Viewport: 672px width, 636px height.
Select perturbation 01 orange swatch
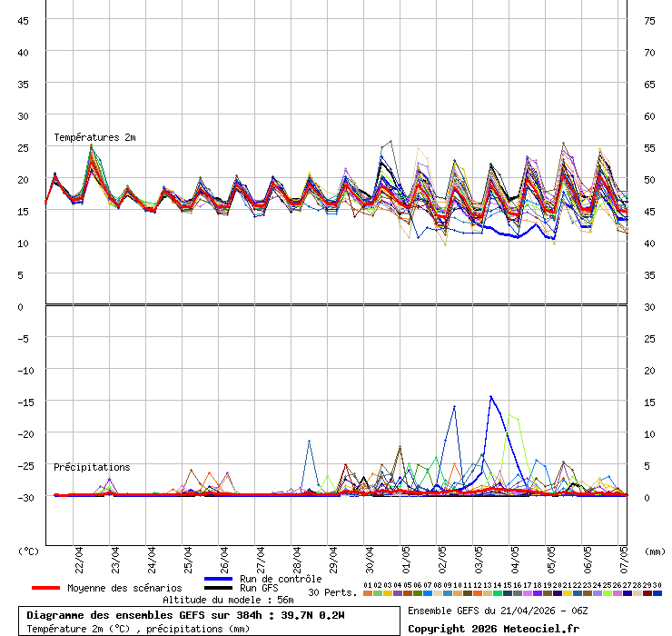[x=367, y=593]
